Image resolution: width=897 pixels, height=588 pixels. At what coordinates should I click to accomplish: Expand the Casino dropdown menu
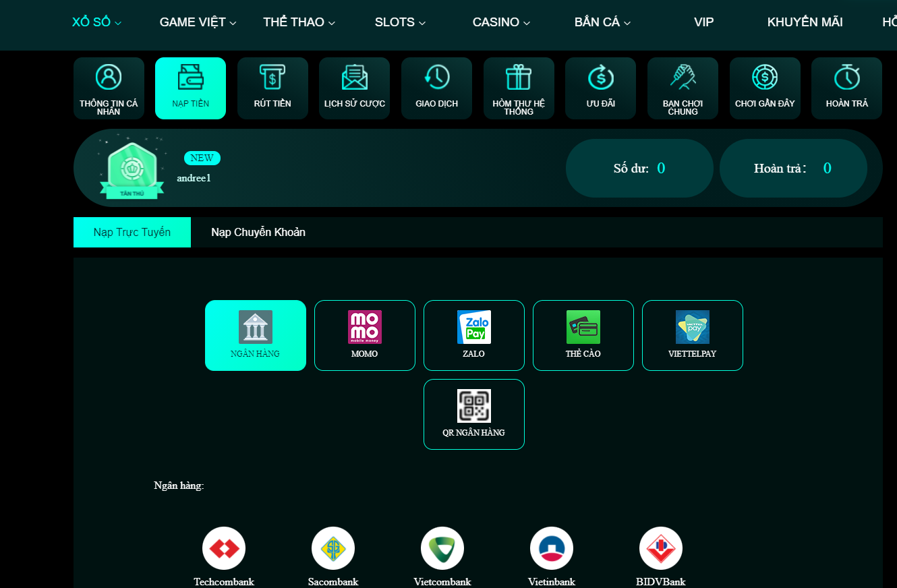tap(501, 22)
